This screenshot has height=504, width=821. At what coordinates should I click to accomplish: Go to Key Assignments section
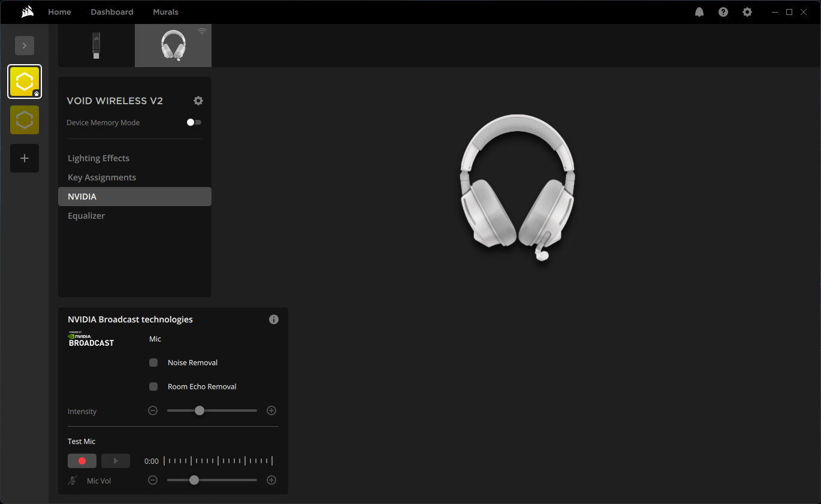tap(135, 177)
